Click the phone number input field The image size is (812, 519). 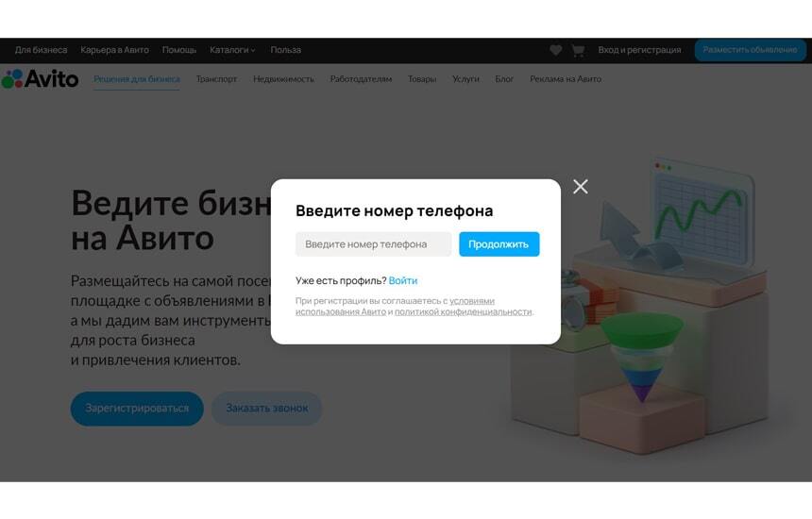(x=373, y=244)
